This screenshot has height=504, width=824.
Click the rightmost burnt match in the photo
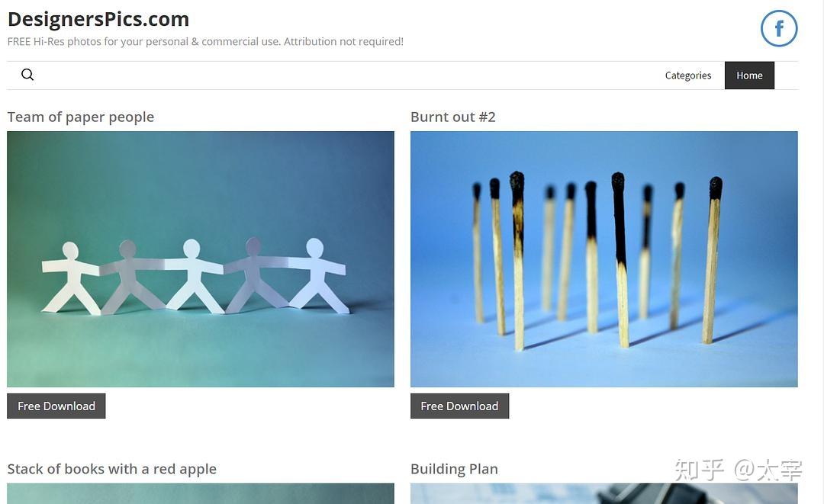pos(712,261)
